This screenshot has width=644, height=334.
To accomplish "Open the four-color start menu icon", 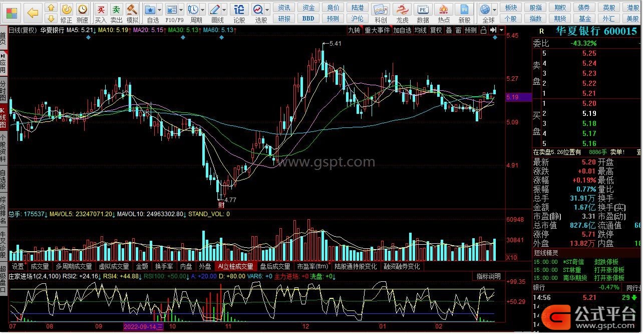I will pyautogui.click(x=11, y=13).
